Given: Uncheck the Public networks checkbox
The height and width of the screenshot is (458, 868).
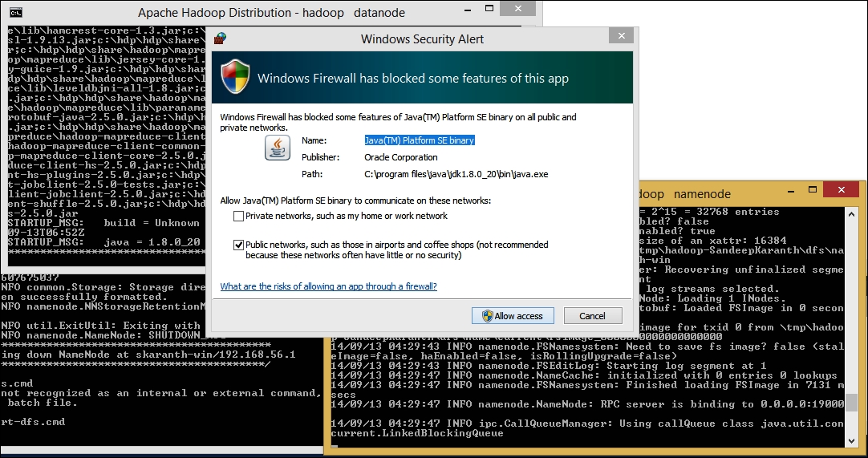Looking at the screenshot, I should tap(238, 245).
